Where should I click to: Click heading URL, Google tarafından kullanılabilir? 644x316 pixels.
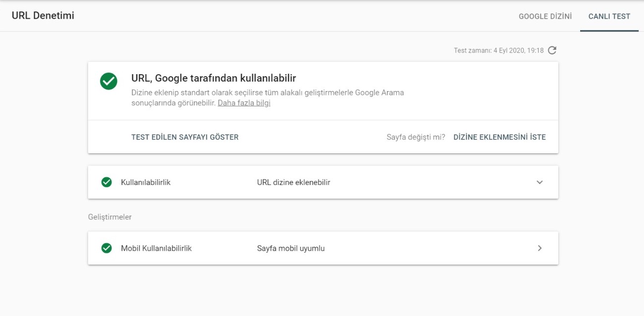tap(213, 78)
